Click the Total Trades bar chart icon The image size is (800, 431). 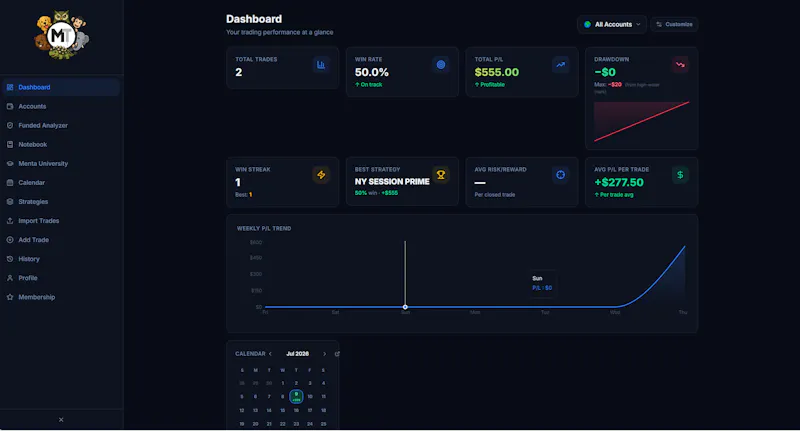point(321,65)
